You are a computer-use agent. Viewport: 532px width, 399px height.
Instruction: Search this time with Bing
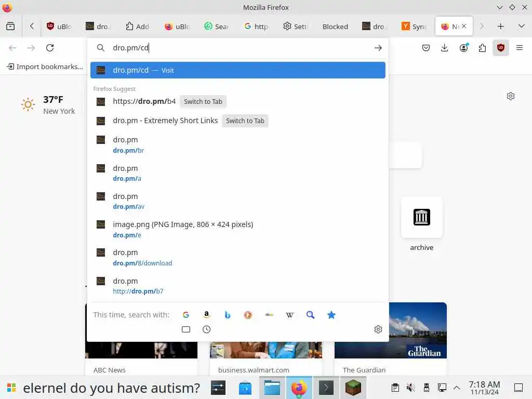tap(228, 315)
